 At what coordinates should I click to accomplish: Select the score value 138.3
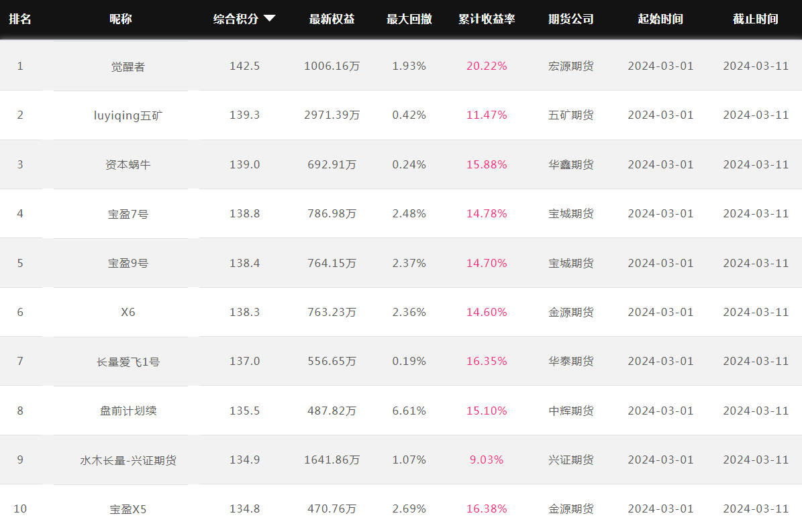tap(244, 312)
